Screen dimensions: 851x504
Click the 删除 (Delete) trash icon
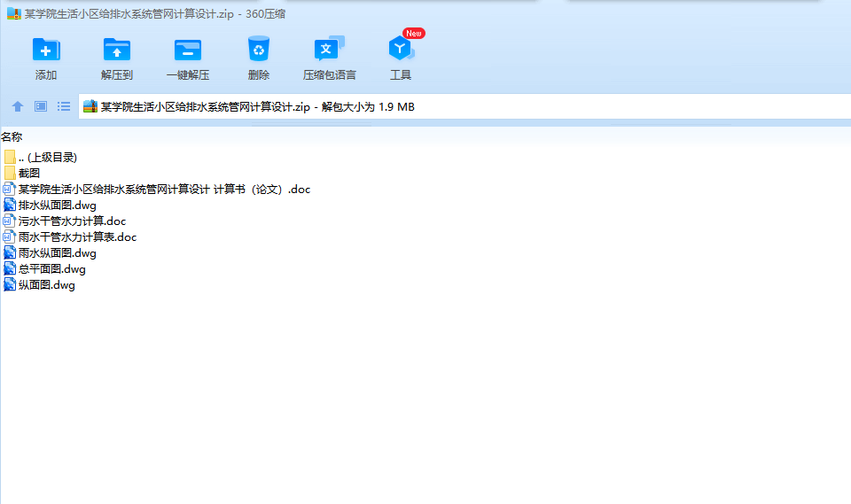tap(258, 49)
